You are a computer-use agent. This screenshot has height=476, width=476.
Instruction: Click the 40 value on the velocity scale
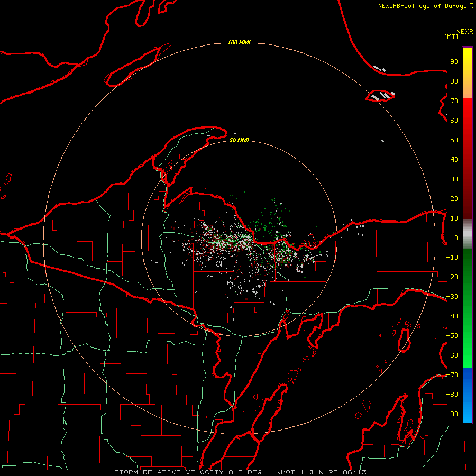454,160
